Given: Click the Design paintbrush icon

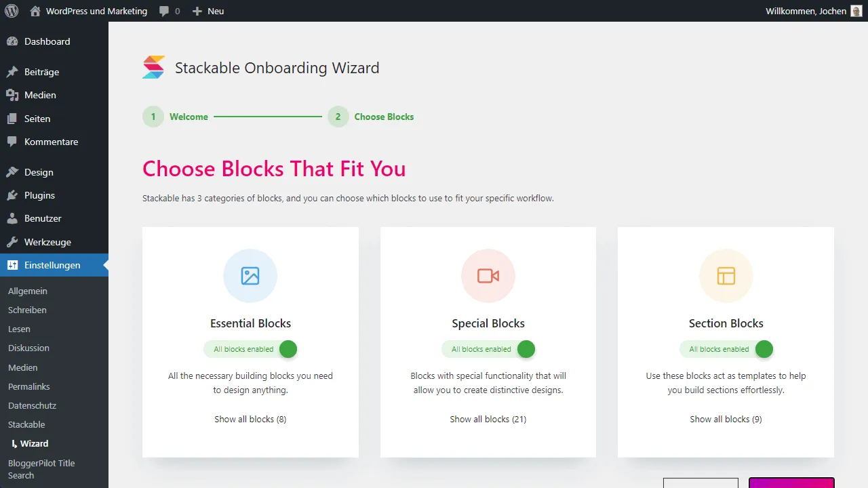Looking at the screenshot, I should click(x=12, y=172).
